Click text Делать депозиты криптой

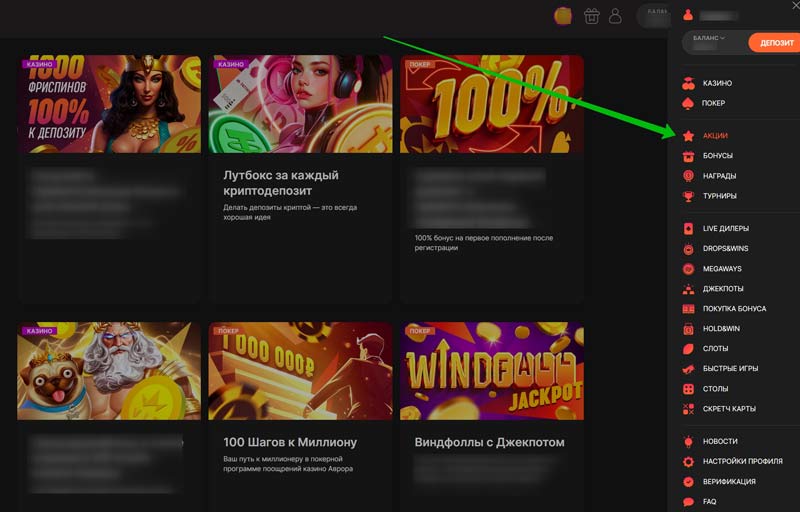point(290,212)
